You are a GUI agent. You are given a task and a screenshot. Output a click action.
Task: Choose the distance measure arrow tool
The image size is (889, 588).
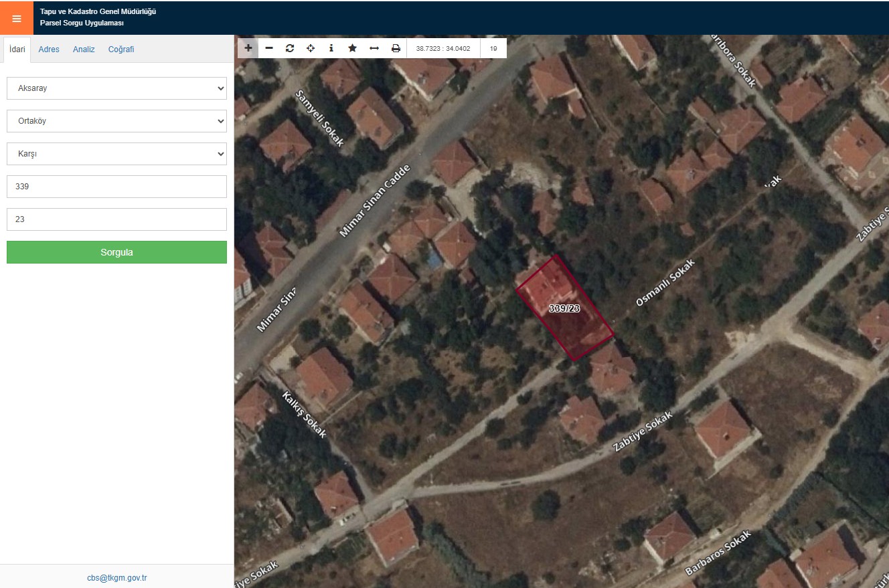point(374,48)
